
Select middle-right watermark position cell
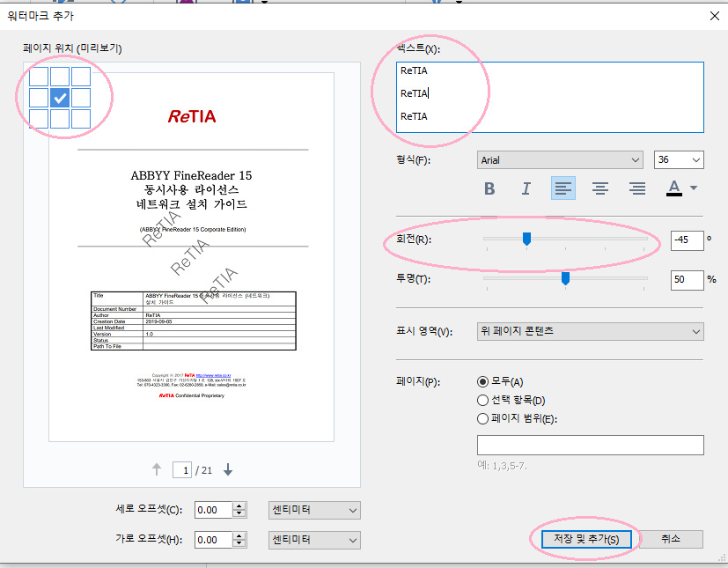[81, 98]
